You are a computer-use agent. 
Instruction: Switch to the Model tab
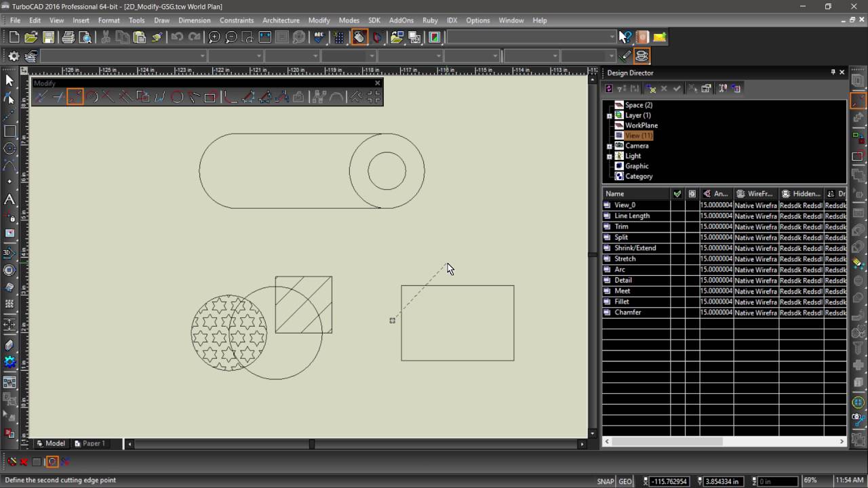[51, 444]
